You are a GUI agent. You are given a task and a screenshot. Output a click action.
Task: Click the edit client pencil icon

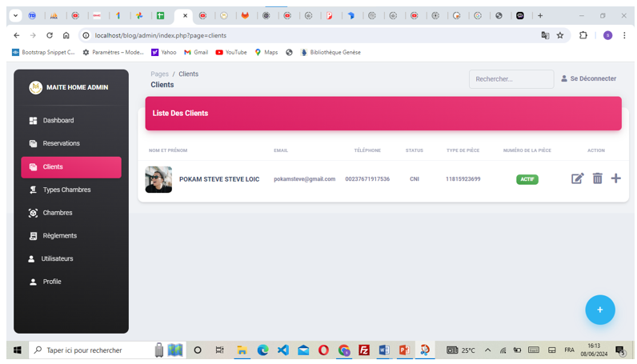tap(577, 178)
